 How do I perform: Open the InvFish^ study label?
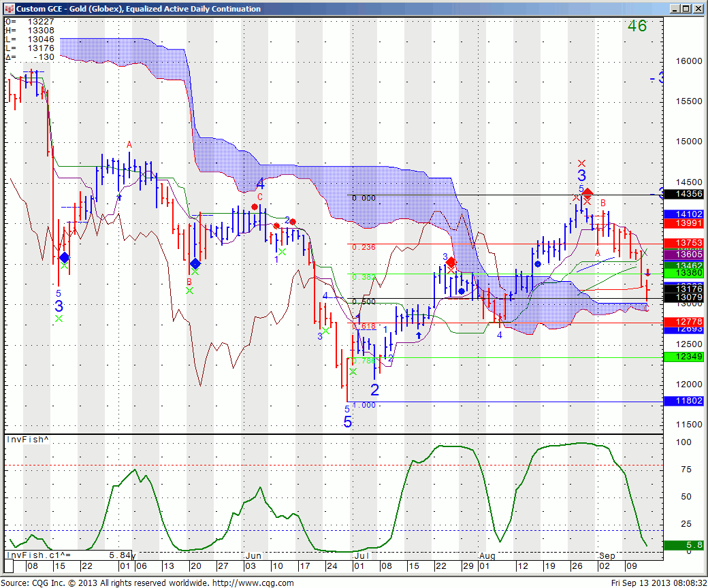(x=27, y=440)
